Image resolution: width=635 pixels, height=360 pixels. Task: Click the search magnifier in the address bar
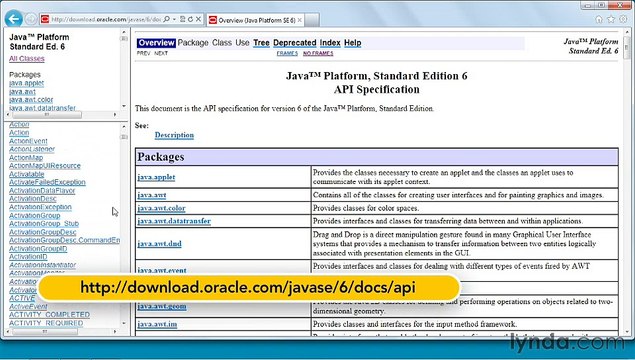(x=166, y=19)
